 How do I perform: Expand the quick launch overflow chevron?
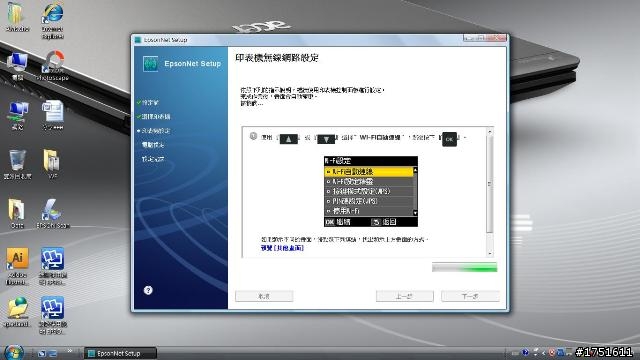click(69, 351)
